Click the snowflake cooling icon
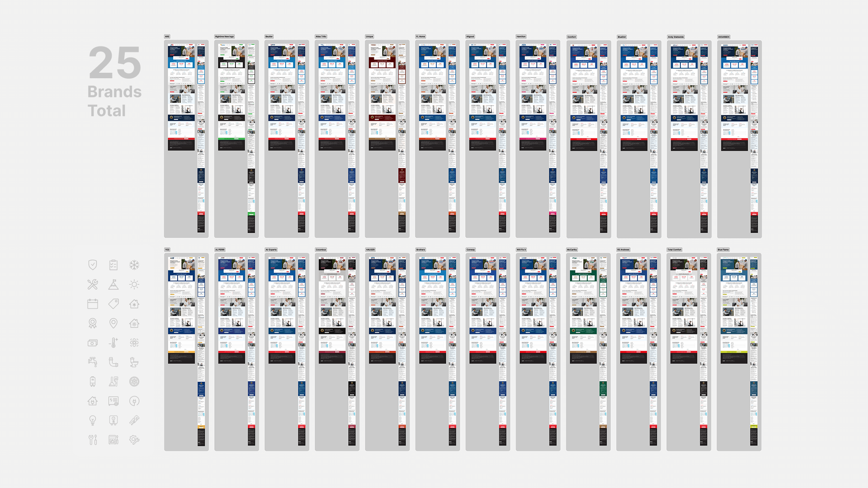This screenshot has height=488, width=868. point(134,265)
